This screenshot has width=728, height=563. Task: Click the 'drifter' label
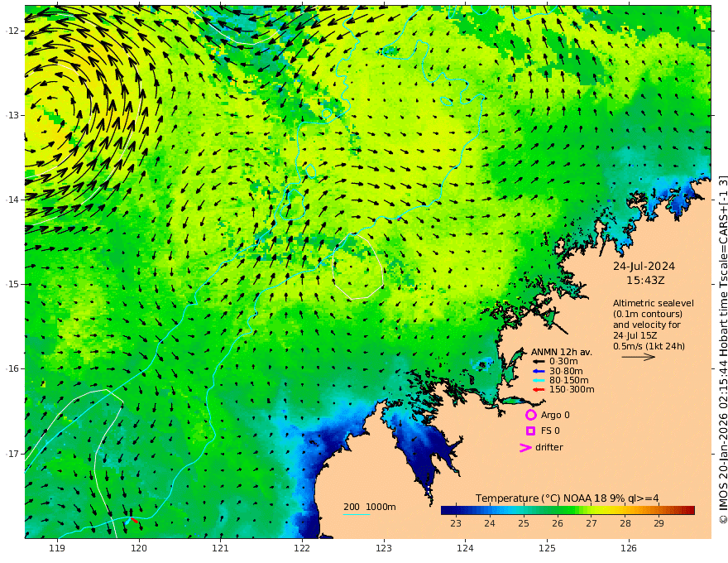tap(549, 447)
